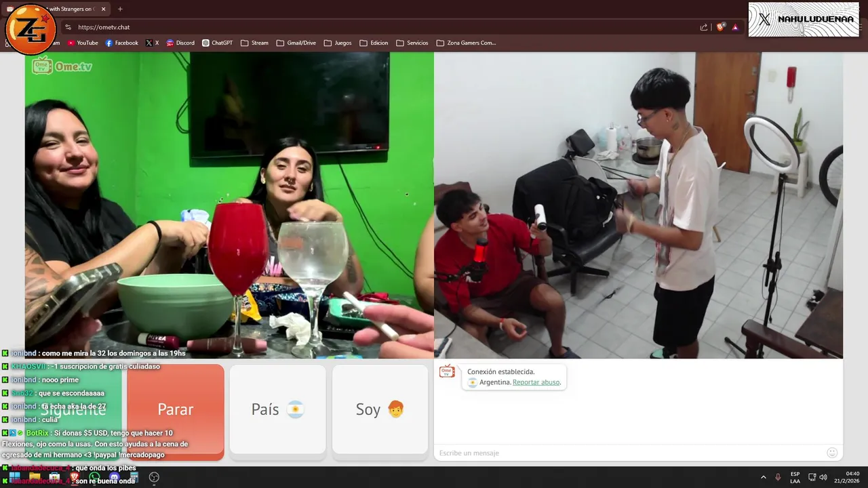Click the Reportar abuso link
The height and width of the screenshot is (488, 868).
(536, 382)
